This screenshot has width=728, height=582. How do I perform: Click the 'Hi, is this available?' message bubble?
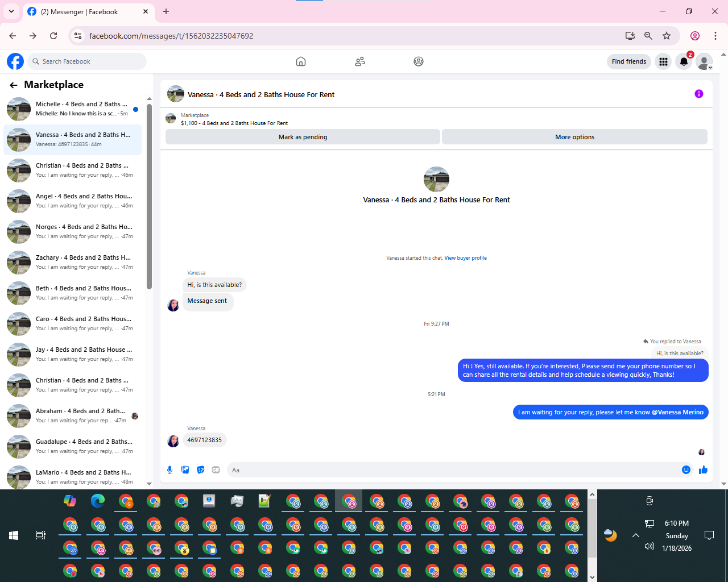(214, 285)
